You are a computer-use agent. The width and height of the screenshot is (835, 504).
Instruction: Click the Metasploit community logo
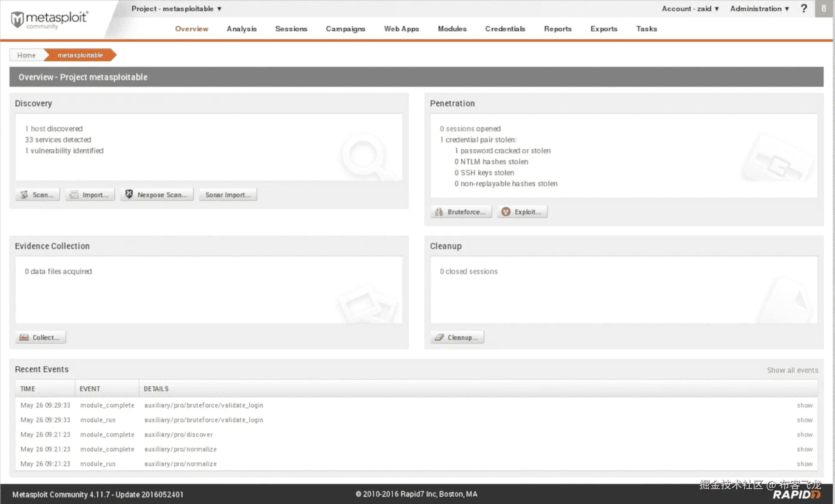click(x=49, y=20)
